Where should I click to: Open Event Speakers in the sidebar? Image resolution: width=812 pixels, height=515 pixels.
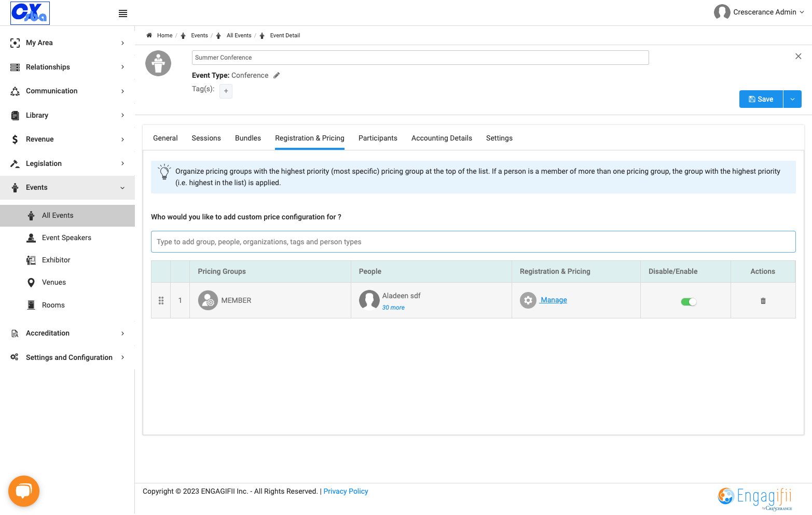(67, 238)
